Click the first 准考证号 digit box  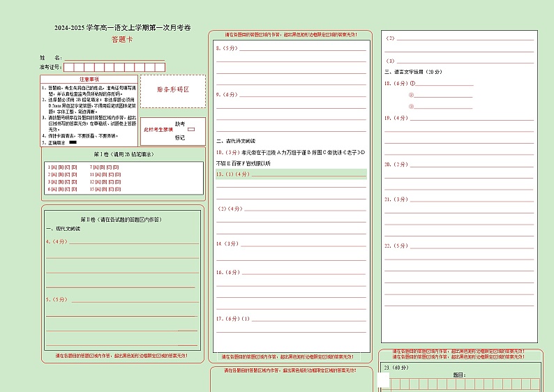click(x=69, y=68)
